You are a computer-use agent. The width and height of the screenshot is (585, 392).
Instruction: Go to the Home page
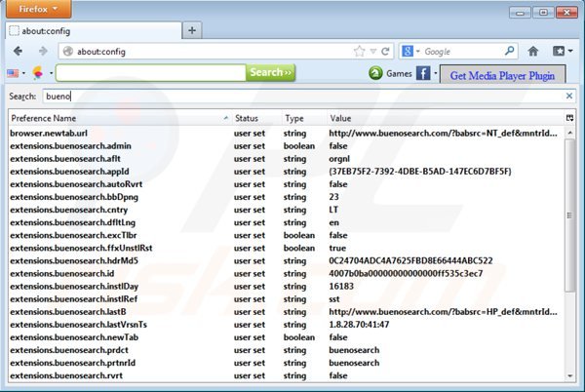533,51
